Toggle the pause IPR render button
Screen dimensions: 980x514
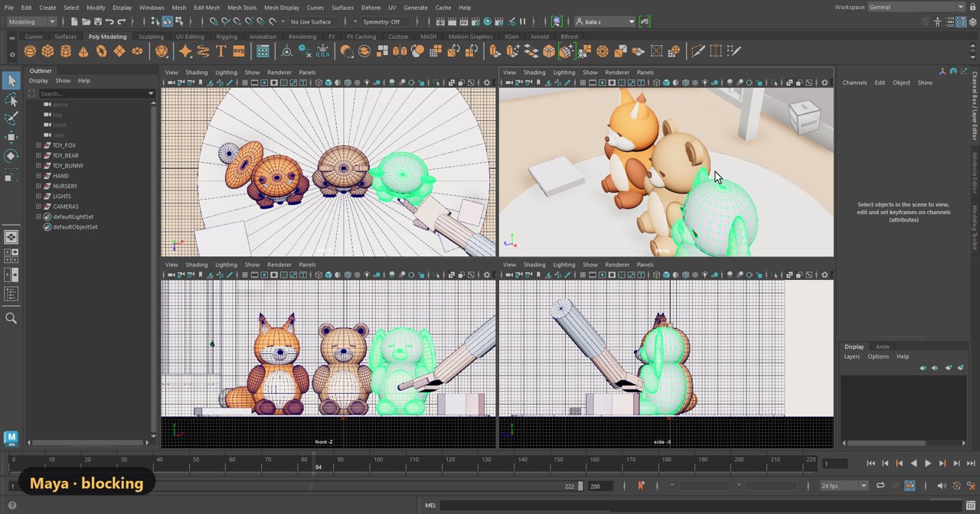coord(523,21)
